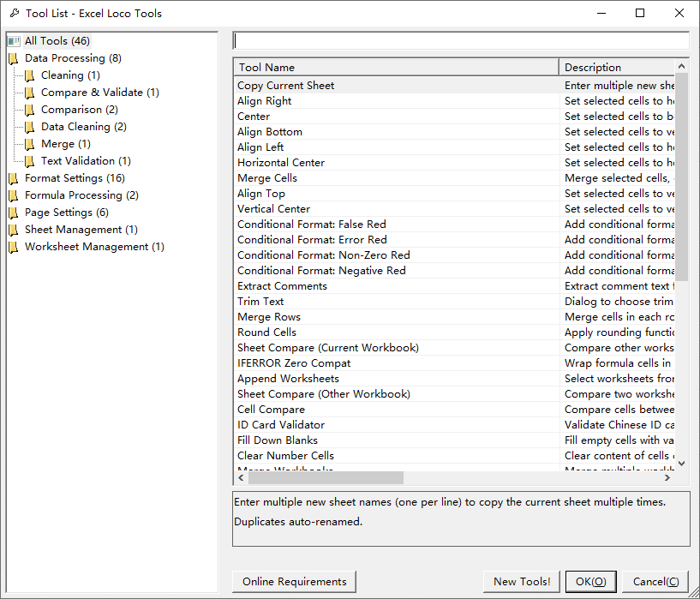Screen dimensions: 700x599
Task: Select the Horizontal Center tool row
Action: (454, 163)
